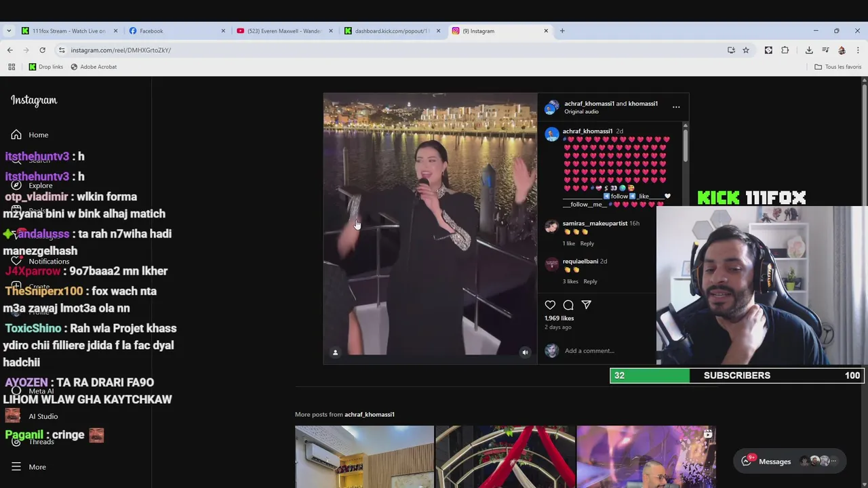Open Tous les favoris folder
868x488 pixels.
click(837, 66)
